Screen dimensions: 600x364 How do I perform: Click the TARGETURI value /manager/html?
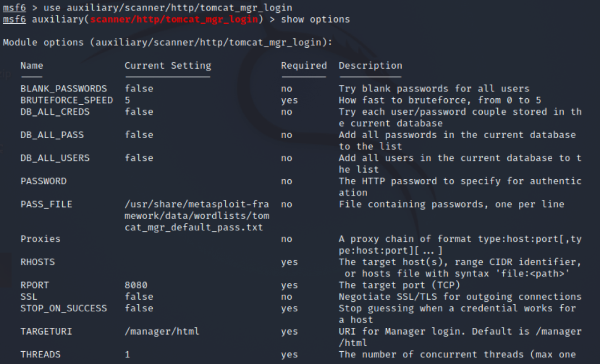click(x=162, y=331)
